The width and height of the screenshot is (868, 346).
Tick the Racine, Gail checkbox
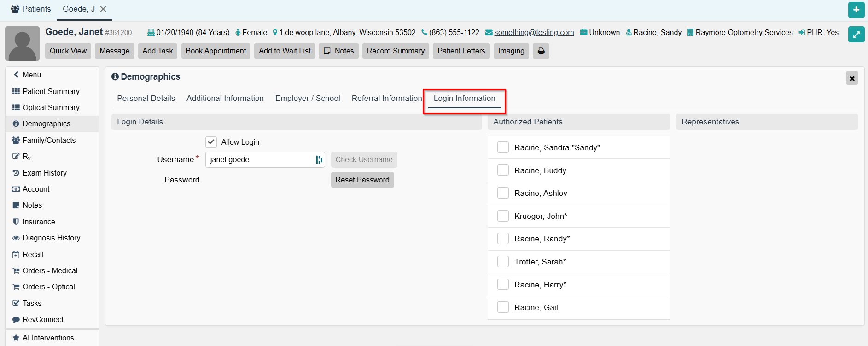click(x=503, y=307)
